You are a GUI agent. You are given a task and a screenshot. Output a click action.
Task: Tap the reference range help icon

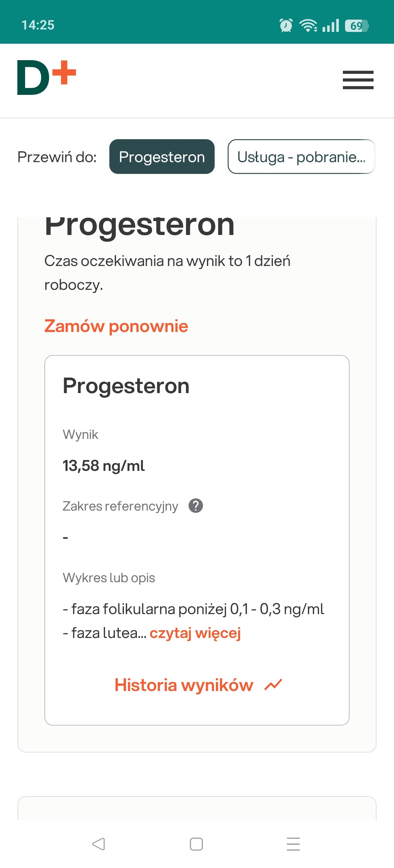tap(196, 506)
